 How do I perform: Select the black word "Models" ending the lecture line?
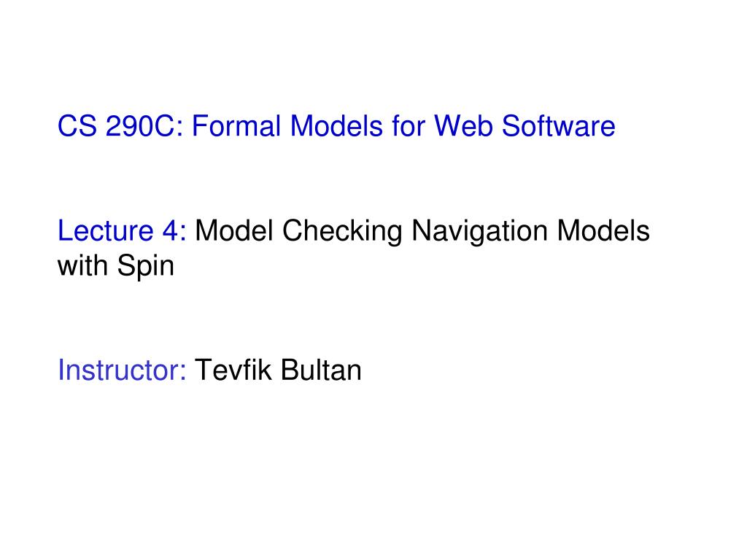point(603,231)
